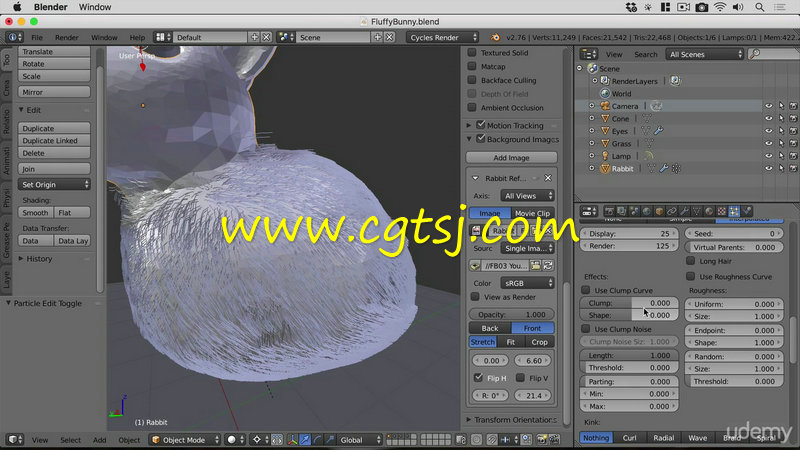Click the Smooth shading button

(x=36, y=213)
